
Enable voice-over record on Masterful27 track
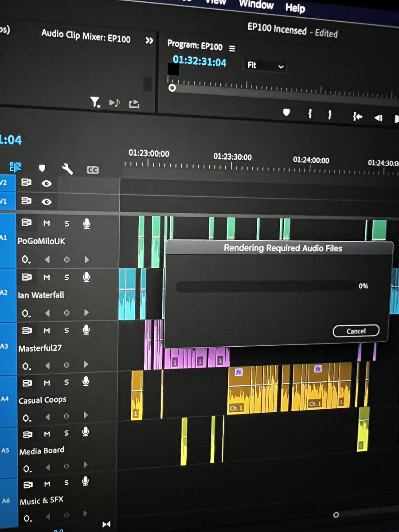click(x=86, y=330)
